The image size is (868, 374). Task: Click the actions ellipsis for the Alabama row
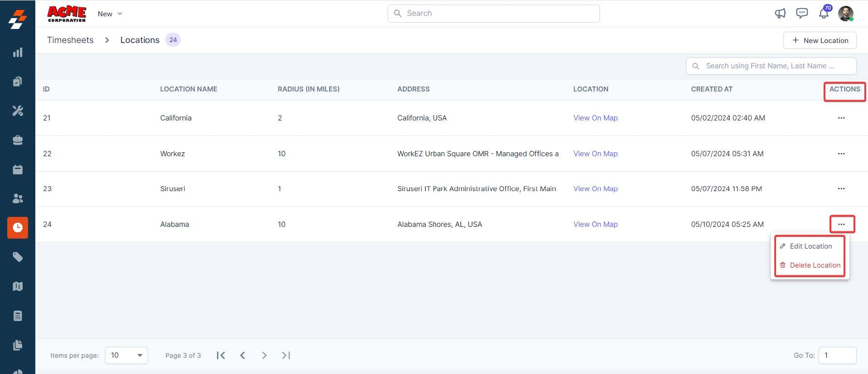(841, 224)
